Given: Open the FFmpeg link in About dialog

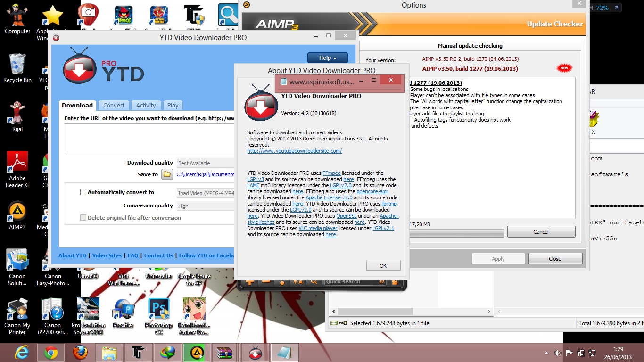Looking at the screenshot, I should click(x=331, y=173).
